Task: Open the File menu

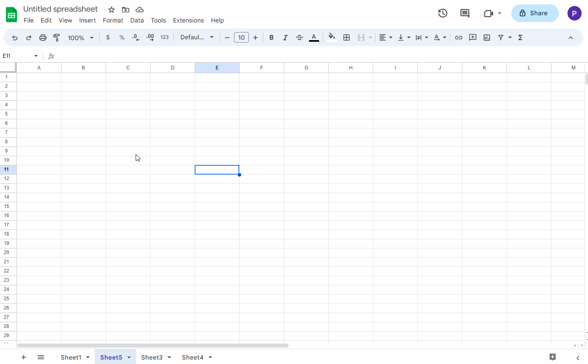Action: pos(28,20)
